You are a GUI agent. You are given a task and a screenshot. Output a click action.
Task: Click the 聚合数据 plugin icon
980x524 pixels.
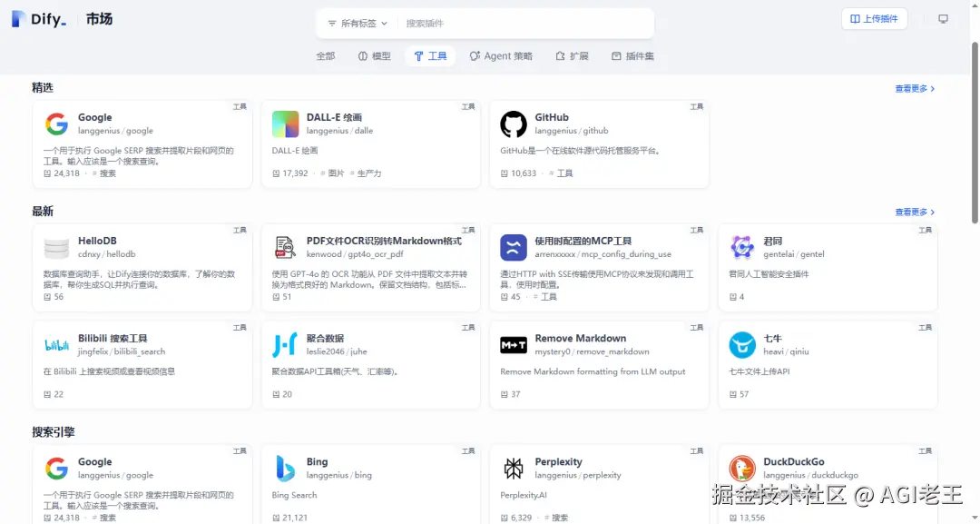pos(285,344)
